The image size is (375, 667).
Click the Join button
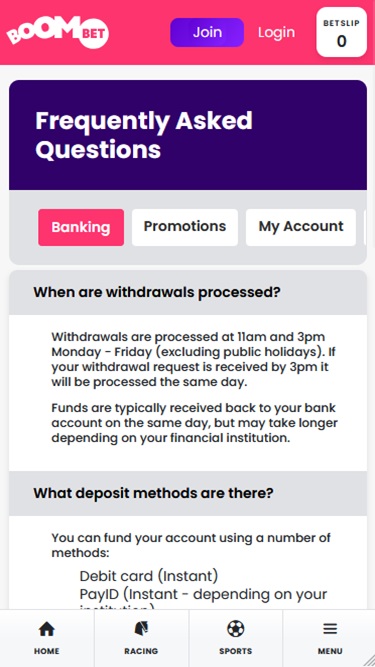[207, 32]
